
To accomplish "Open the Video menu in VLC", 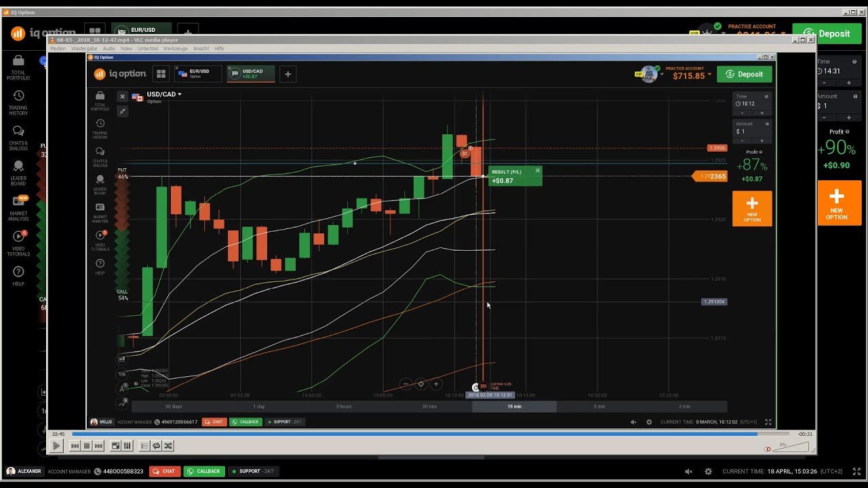I will pyautogui.click(x=126, y=49).
